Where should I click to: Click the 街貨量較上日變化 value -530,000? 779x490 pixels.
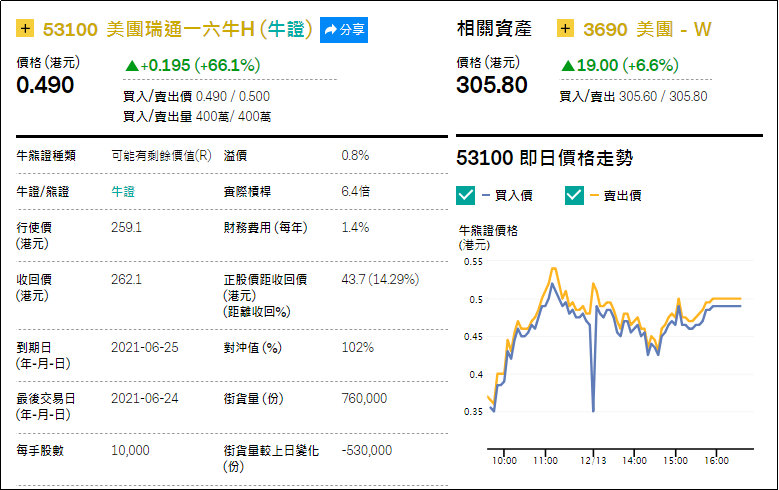point(367,451)
